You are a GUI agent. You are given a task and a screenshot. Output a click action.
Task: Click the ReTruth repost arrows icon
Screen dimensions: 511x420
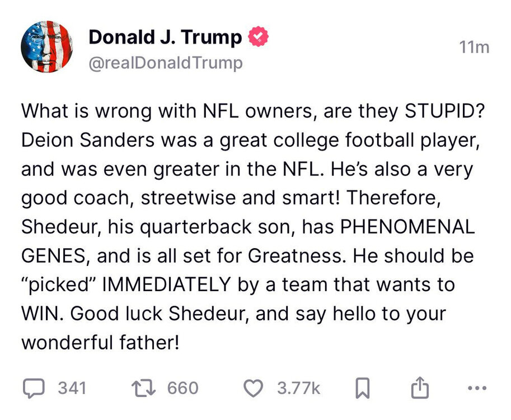[143, 389]
